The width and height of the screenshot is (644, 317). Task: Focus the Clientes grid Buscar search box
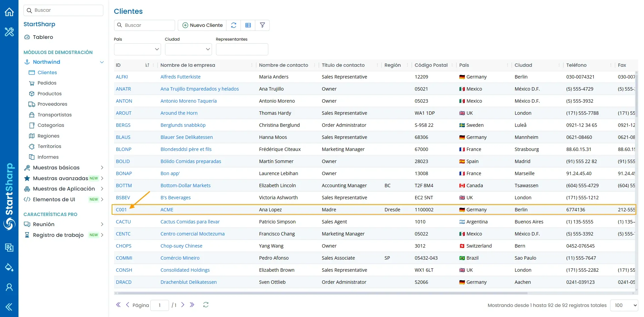145,25
